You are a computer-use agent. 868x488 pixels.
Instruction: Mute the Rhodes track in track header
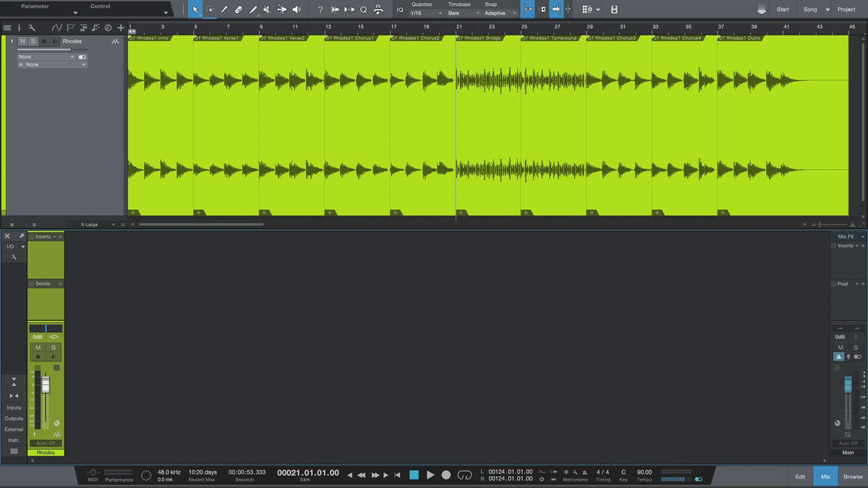23,41
